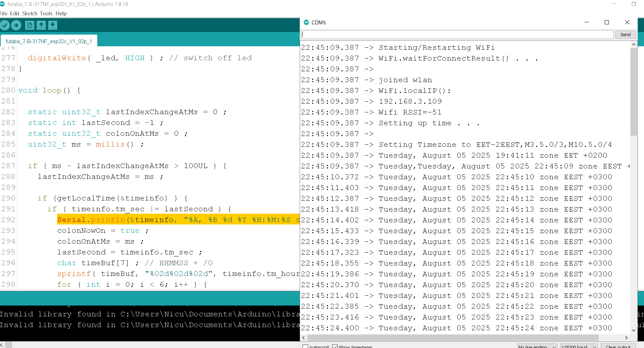Disable Show timestamp in serial monitor
The width and height of the screenshot is (644, 348).
[x=336, y=346]
